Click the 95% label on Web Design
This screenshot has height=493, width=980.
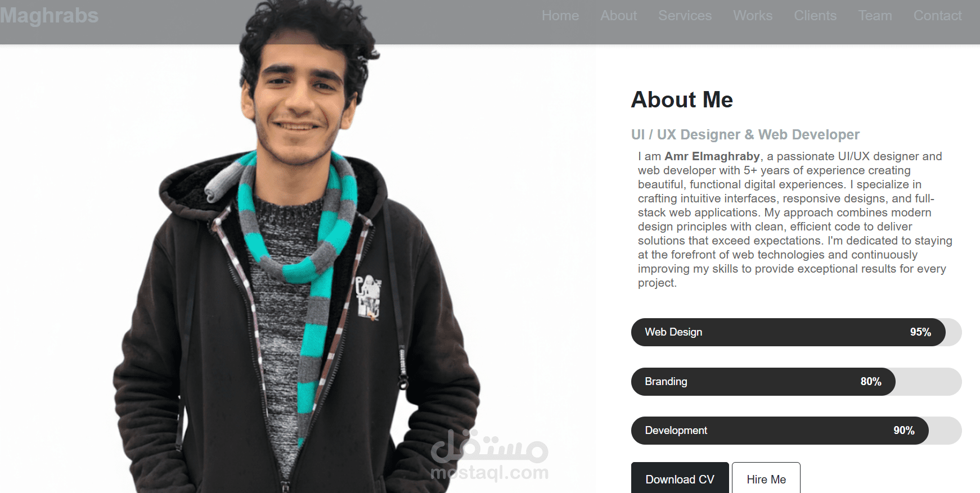click(x=920, y=332)
